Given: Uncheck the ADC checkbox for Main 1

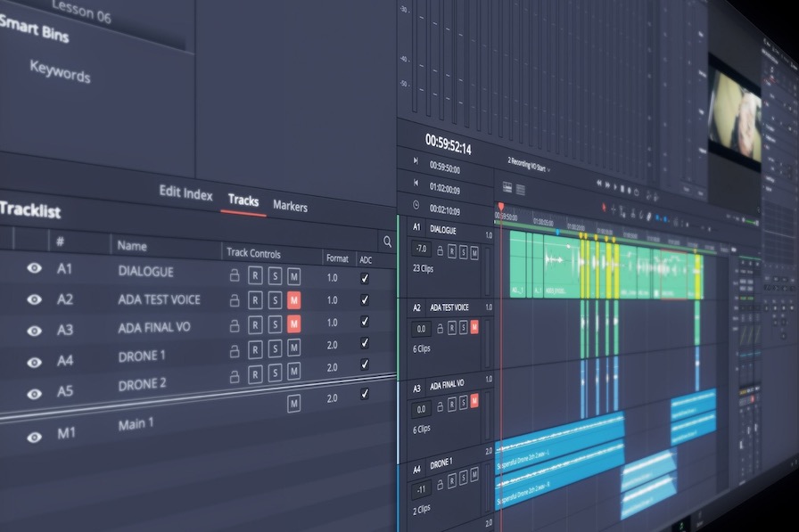Looking at the screenshot, I should [365, 394].
